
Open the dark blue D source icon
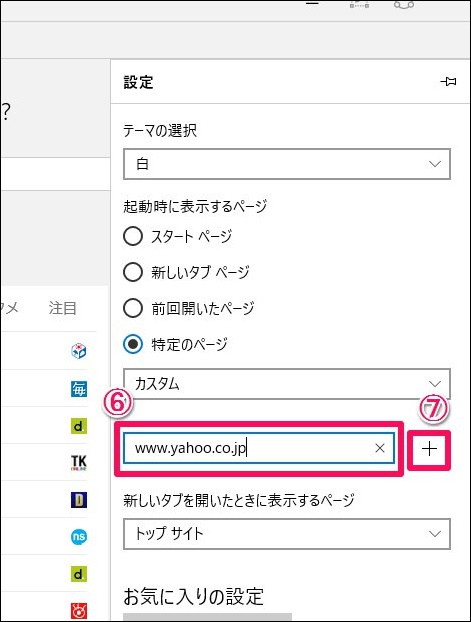coord(79,500)
